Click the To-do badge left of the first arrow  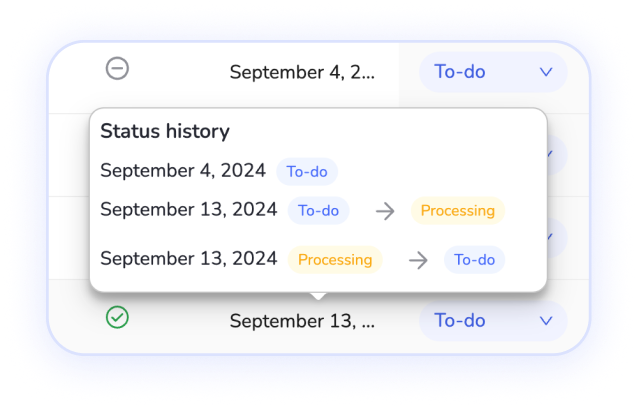click(x=319, y=211)
